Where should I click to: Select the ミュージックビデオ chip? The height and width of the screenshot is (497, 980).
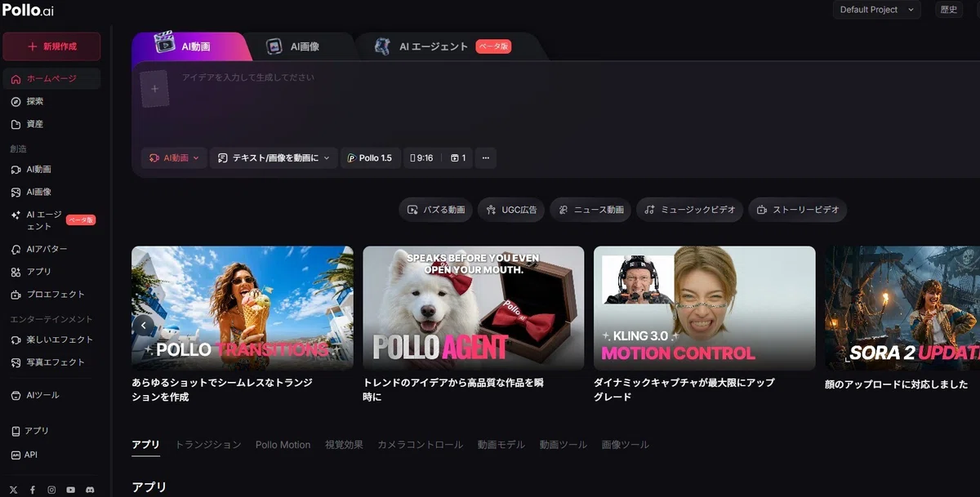coord(690,210)
